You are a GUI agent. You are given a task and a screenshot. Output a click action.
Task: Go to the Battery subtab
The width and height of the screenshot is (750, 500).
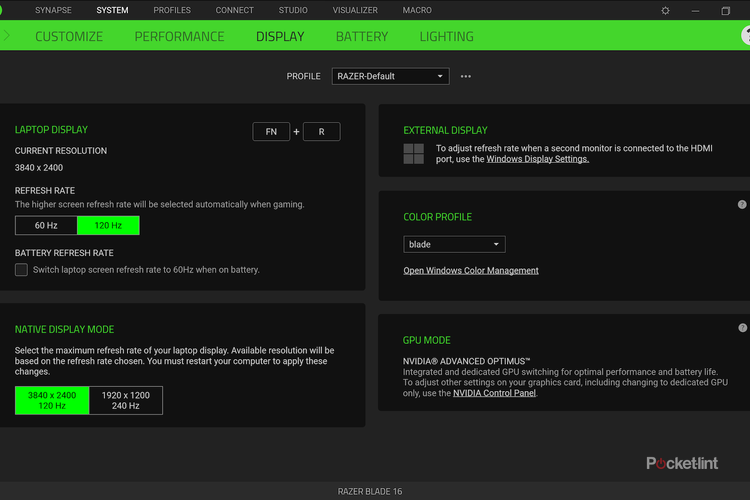coord(362,36)
